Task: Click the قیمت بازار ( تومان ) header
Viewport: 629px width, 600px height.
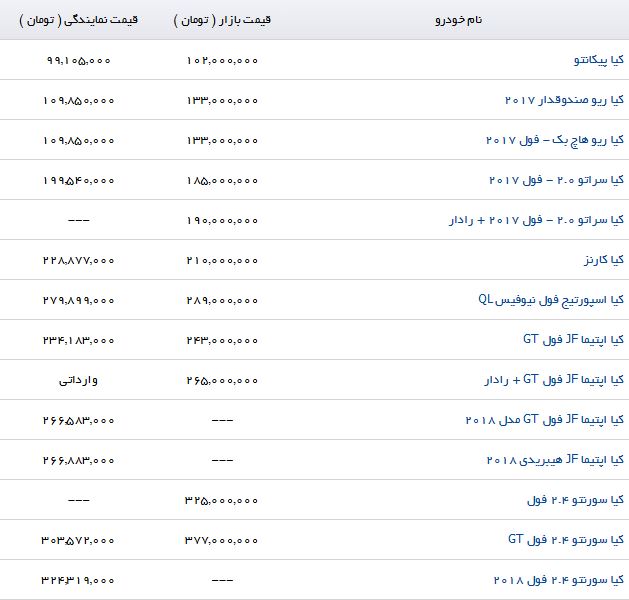Action: tap(222, 20)
